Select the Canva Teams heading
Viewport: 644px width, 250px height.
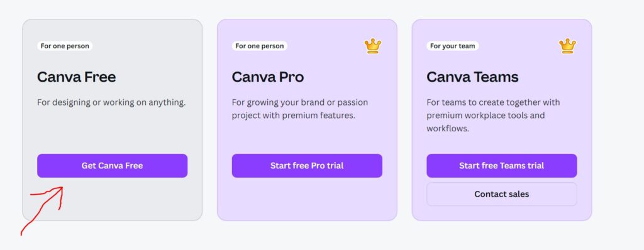tap(472, 77)
